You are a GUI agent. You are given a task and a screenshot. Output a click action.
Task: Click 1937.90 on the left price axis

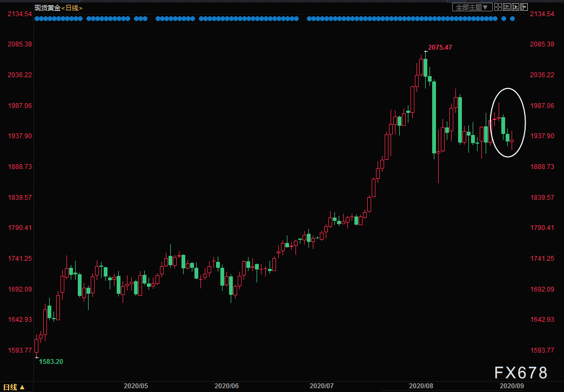pos(20,136)
